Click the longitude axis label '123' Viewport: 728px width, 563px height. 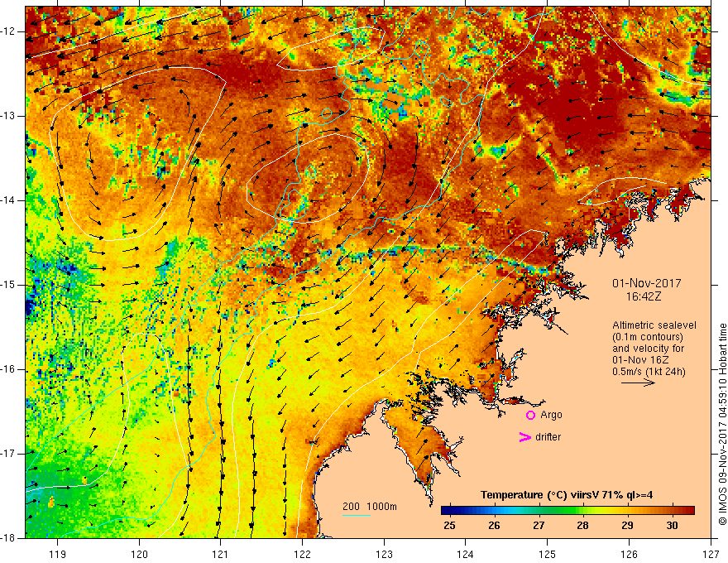pos(384,554)
